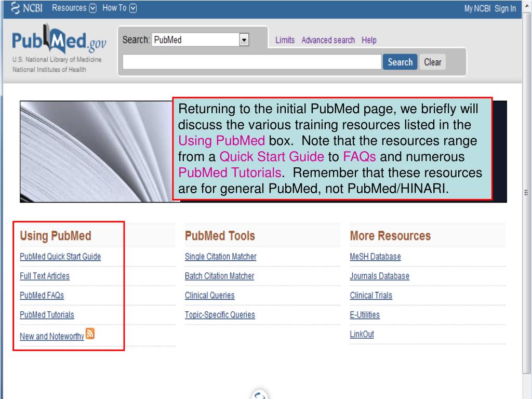The image size is (532, 399).
Task: Click the book pages banner image
Action: pyautogui.click(x=96, y=152)
